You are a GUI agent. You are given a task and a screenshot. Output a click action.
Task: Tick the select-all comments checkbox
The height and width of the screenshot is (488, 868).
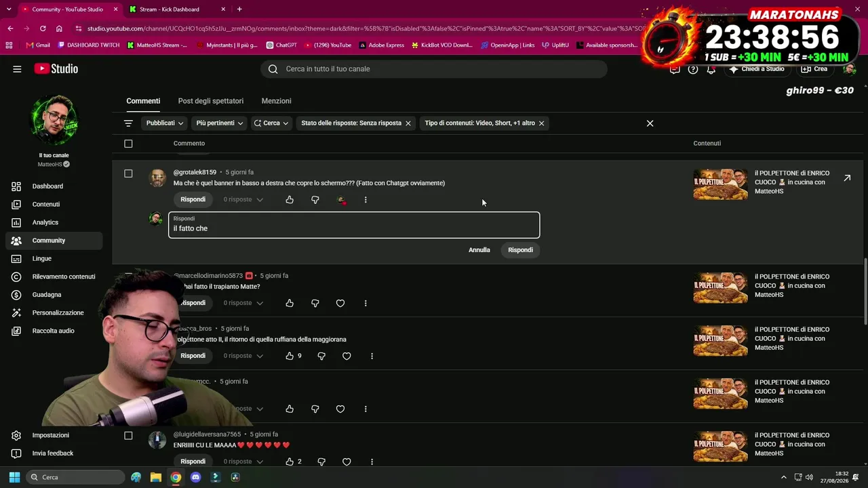[128, 144]
